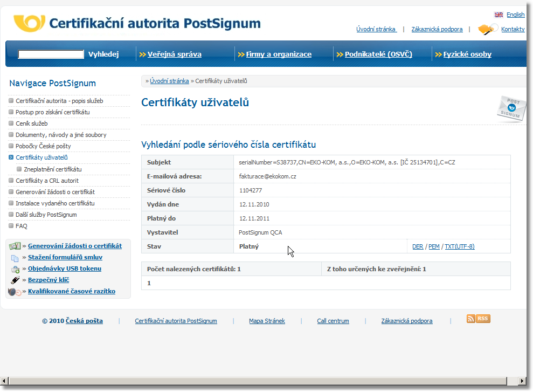
Task: Open Postup pro získání certifikátu
Action: (53, 112)
